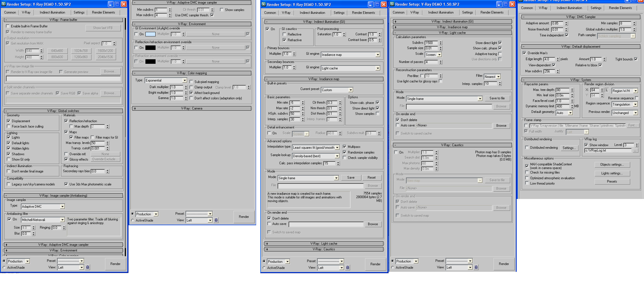Toggle the Displacement checkbox under Geometry
Viewport: 644px width, 289px height.
tap(8, 121)
